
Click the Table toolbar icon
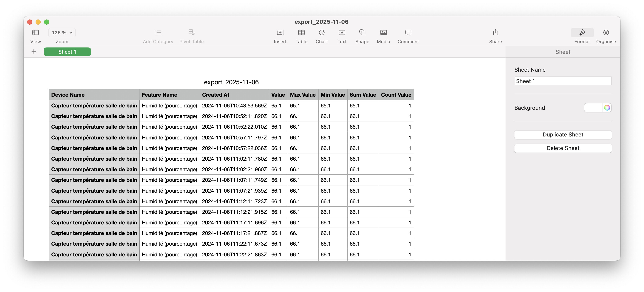point(301,33)
